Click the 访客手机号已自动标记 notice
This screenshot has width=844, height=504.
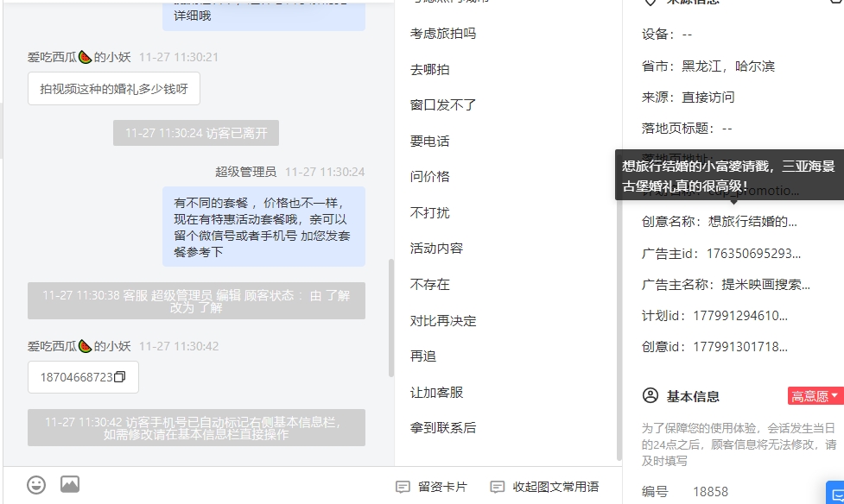click(196, 427)
